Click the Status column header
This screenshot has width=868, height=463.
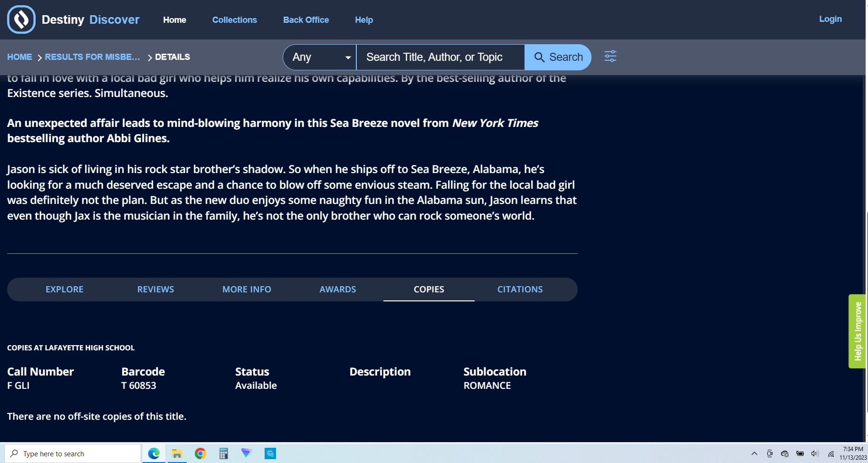pos(252,372)
